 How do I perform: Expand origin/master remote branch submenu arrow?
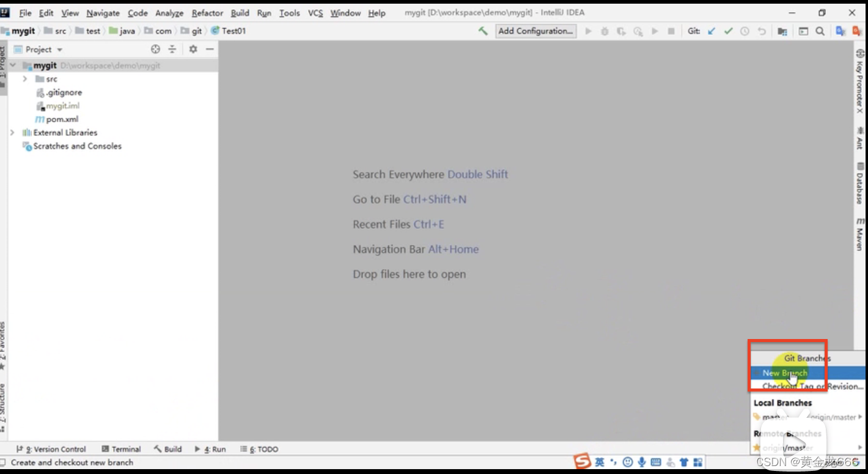(x=861, y=448)
